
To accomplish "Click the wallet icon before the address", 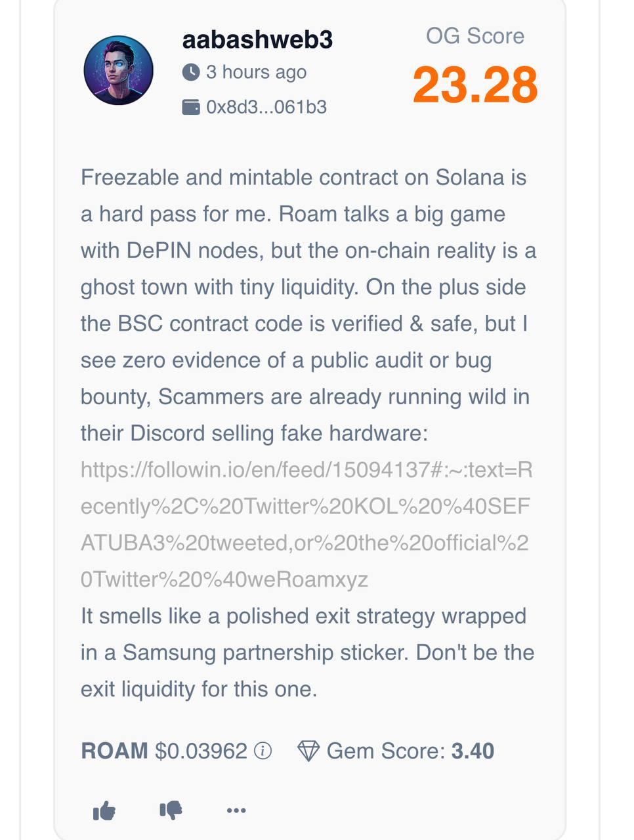I will pyautogui.click(x=191, y=107).
